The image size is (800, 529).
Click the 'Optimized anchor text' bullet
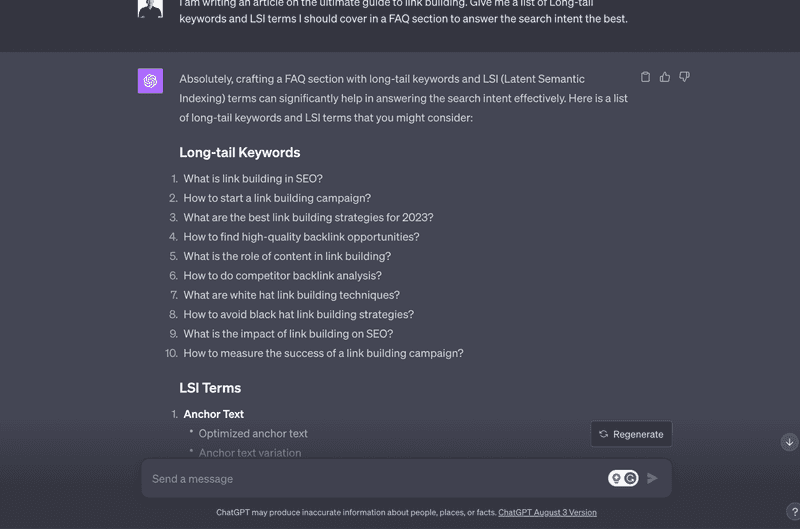[253, 434]
